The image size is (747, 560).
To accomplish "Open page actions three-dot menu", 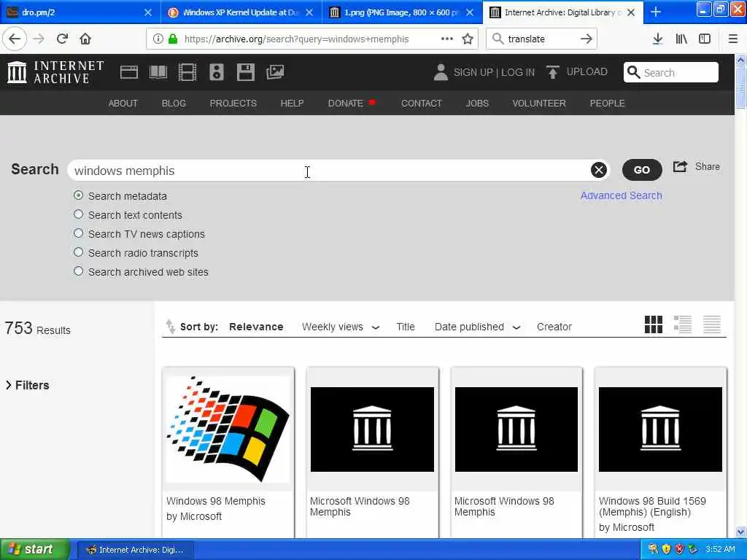I will click(x=447, y=39).
